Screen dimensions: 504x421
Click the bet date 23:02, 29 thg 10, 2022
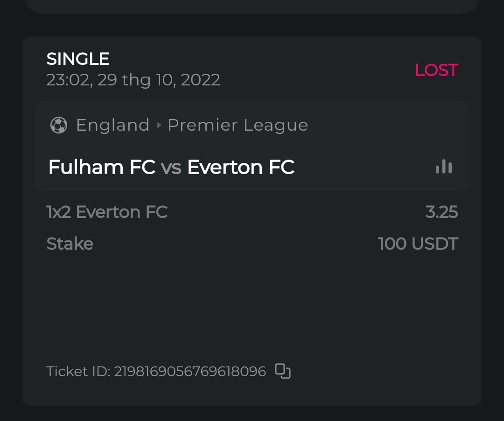tap(133, 80)
